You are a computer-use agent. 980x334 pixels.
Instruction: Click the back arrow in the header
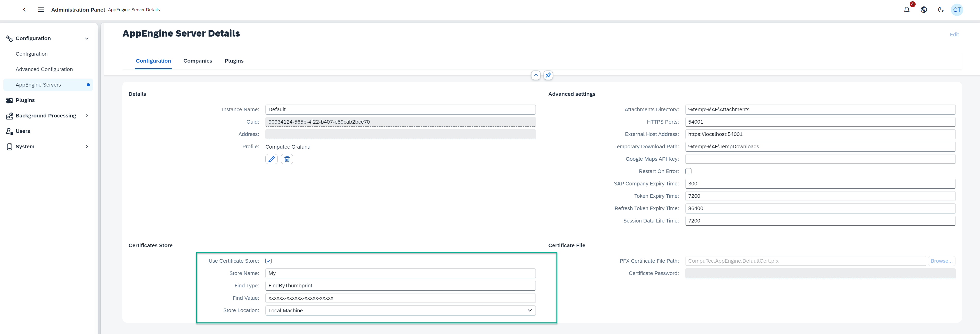(24, 10)
